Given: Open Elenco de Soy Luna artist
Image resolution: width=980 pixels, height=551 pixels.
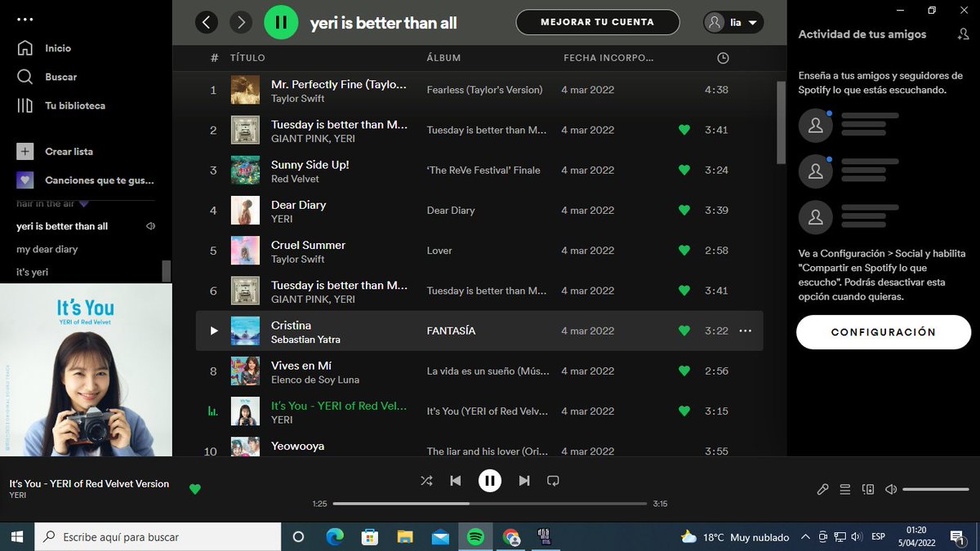Looking at the screenshot, I should point(315,380).
